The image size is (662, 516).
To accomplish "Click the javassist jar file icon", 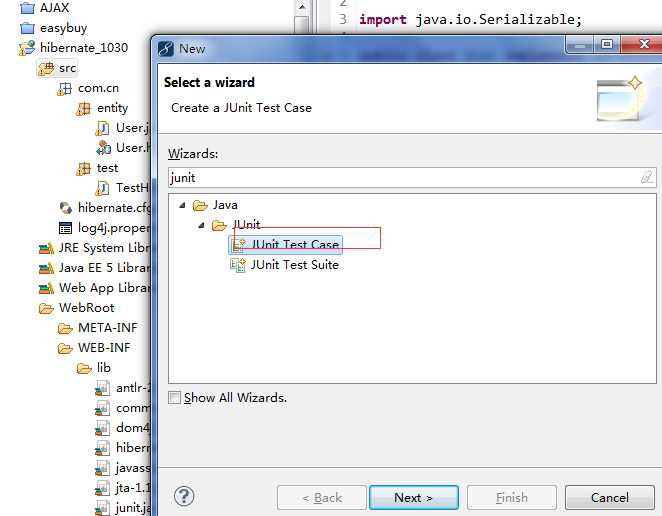I will (x=103, y=468).
